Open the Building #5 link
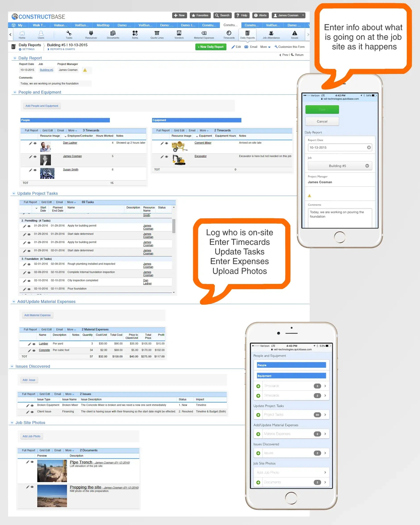Image resolution: width=420 pixels, height=525 pixels. (x=46, y=70)
